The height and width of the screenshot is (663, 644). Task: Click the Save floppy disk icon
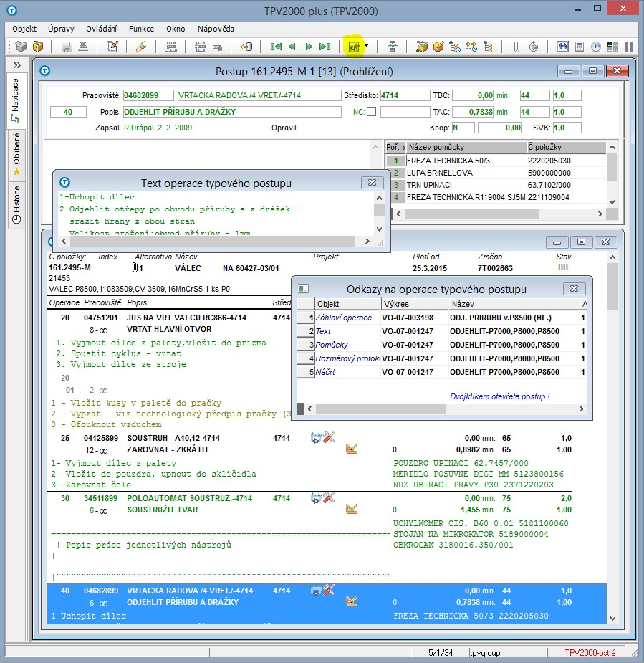(x=67, y=47)
